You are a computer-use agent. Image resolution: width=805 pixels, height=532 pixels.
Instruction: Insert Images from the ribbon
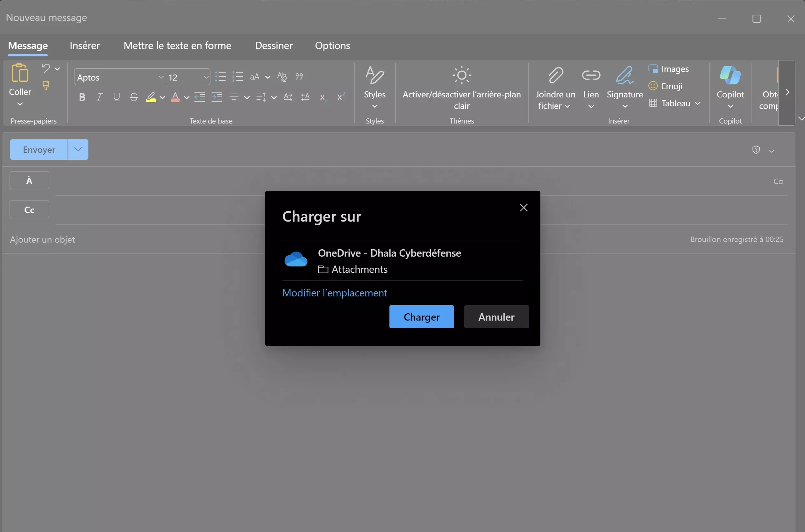click(669, 69)
